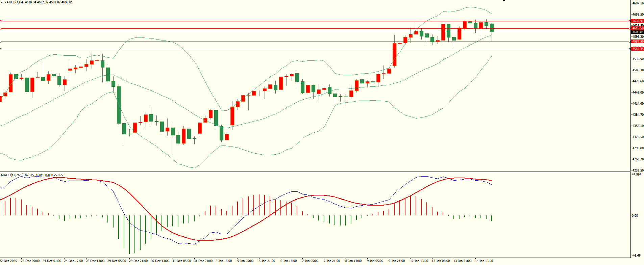Open the triangle menu beside XAUUSD,H4

tap(2, 2)
